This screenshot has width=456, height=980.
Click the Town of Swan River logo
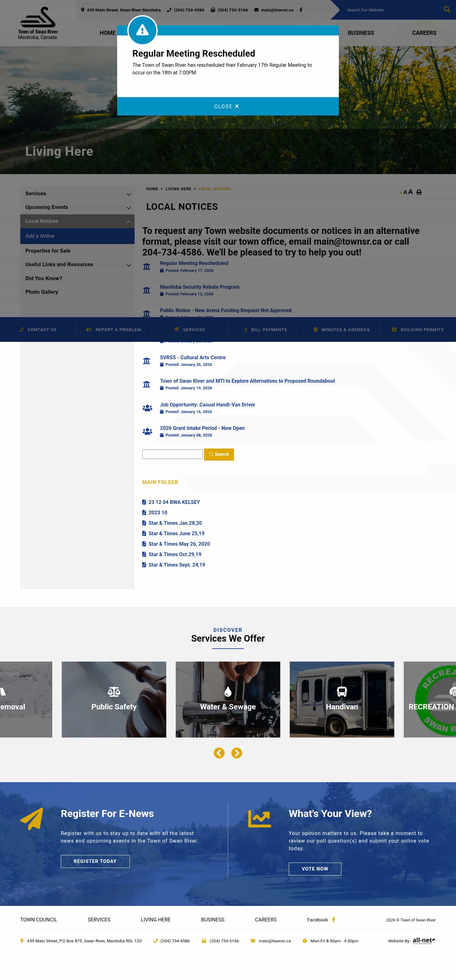click(x=38, y=23)
